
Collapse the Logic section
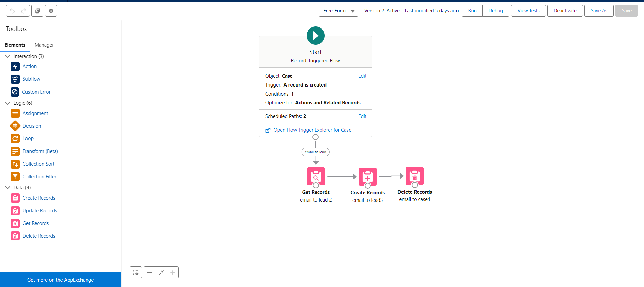(x=8, y=103)
